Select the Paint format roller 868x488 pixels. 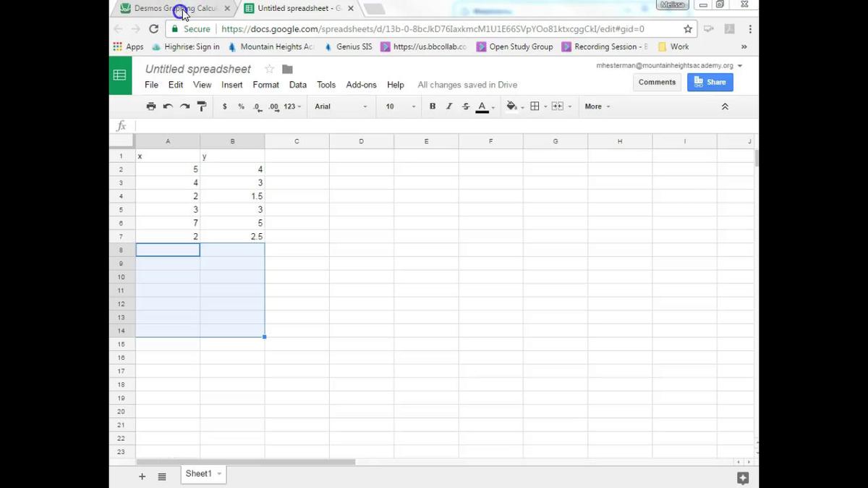pyautogui.click(x=202, y=106)
